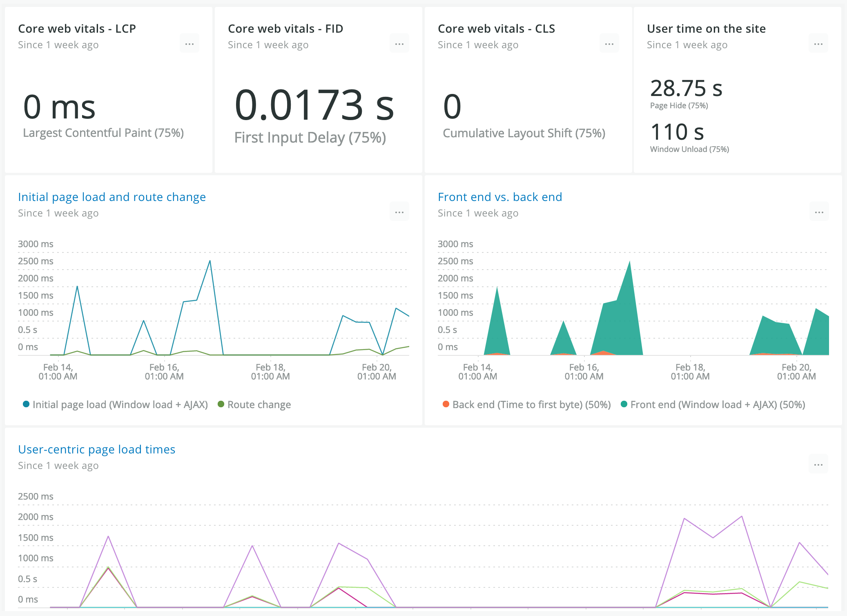This screenshot has height=616, width=847.
Task: Open options menu for Core web vitals - FID
Action: click(399, 44)
